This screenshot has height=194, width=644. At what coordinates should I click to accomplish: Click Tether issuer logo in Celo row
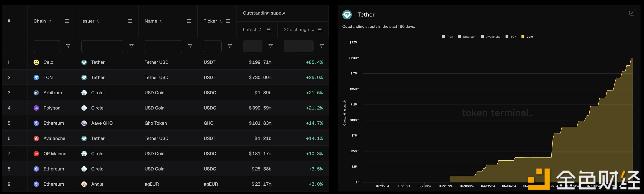(84, 62)
